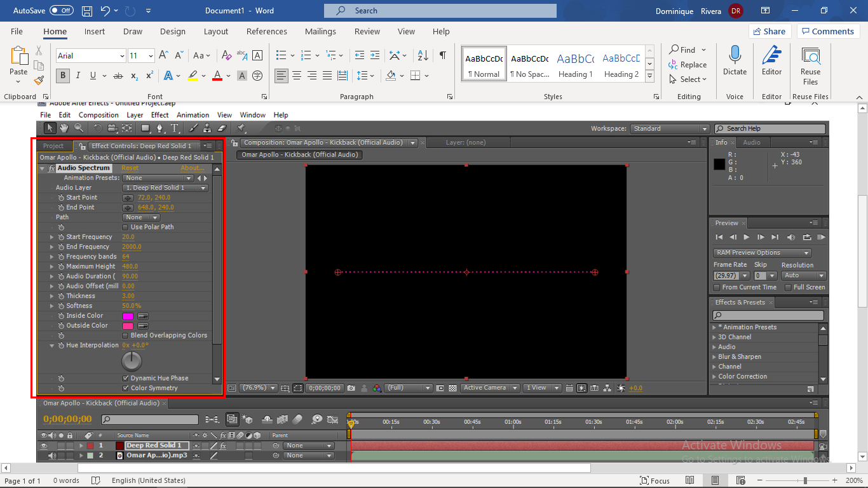Image resolution: width=868 pixels, height=488 pixels.
Task: Check Blend Overlapping Colors option
Action: (x=125, y=335)
